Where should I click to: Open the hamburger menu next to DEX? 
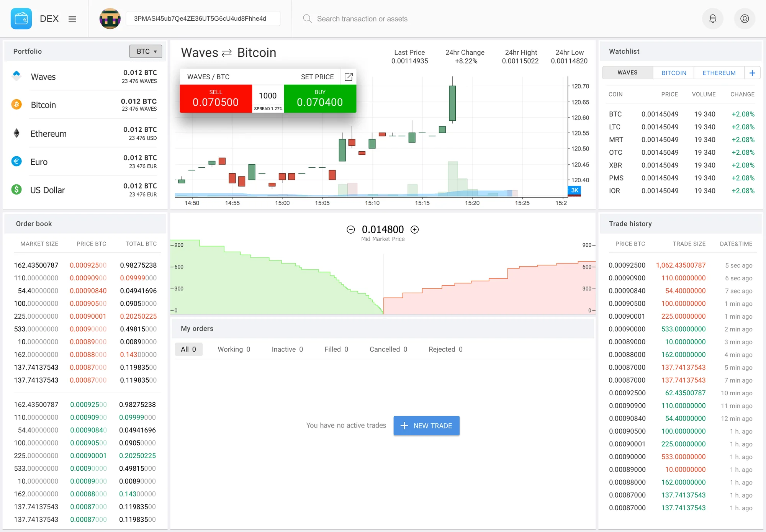(x=72, y=19)
